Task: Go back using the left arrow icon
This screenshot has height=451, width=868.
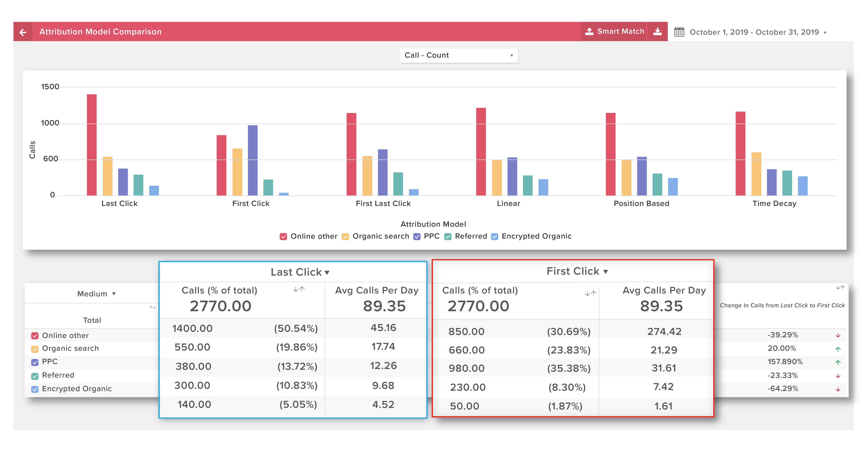Action: click(x=23, y=32)
